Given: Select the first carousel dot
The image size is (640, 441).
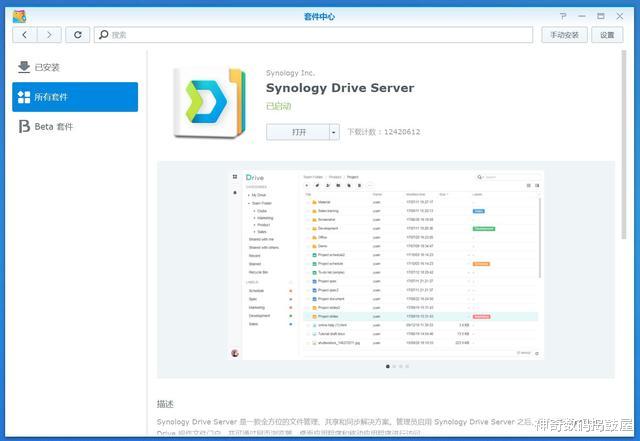Looking at the screenshot, I should 388,366.
